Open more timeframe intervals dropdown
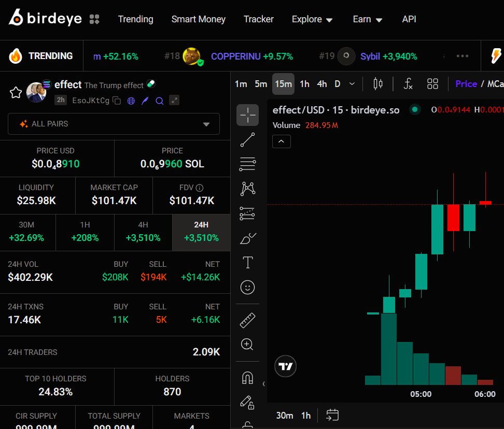The width and height of the screenshot is (504, 429). click(352, 84)
